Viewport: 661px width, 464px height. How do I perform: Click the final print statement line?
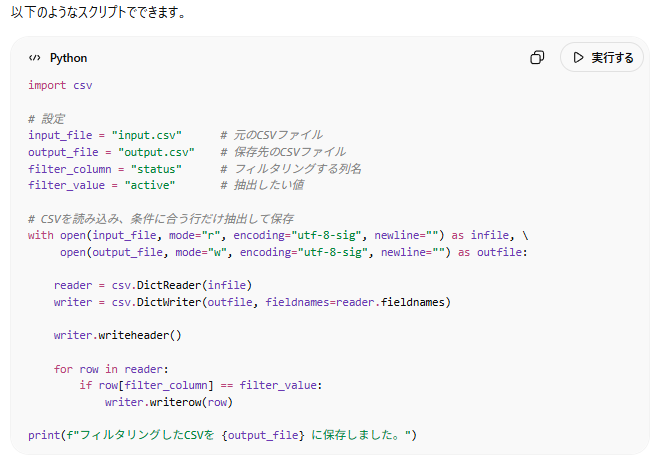click(x=221, y=435)
